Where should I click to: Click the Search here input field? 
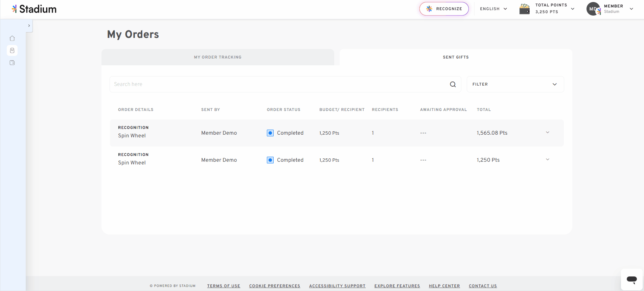point(279,84)
